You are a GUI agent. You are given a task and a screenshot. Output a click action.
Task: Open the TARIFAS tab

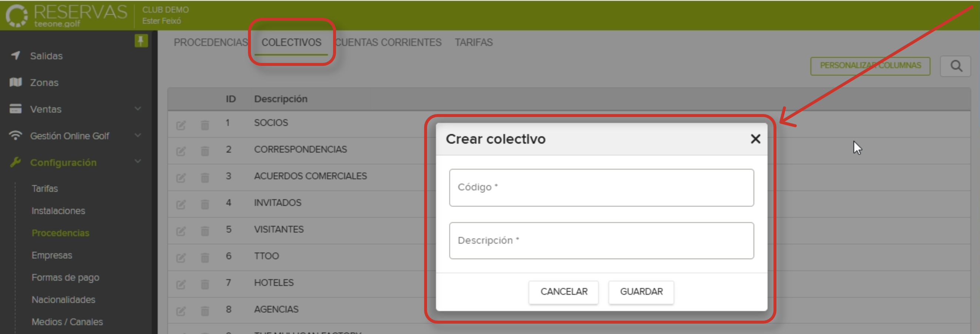(x=474, y=42)
